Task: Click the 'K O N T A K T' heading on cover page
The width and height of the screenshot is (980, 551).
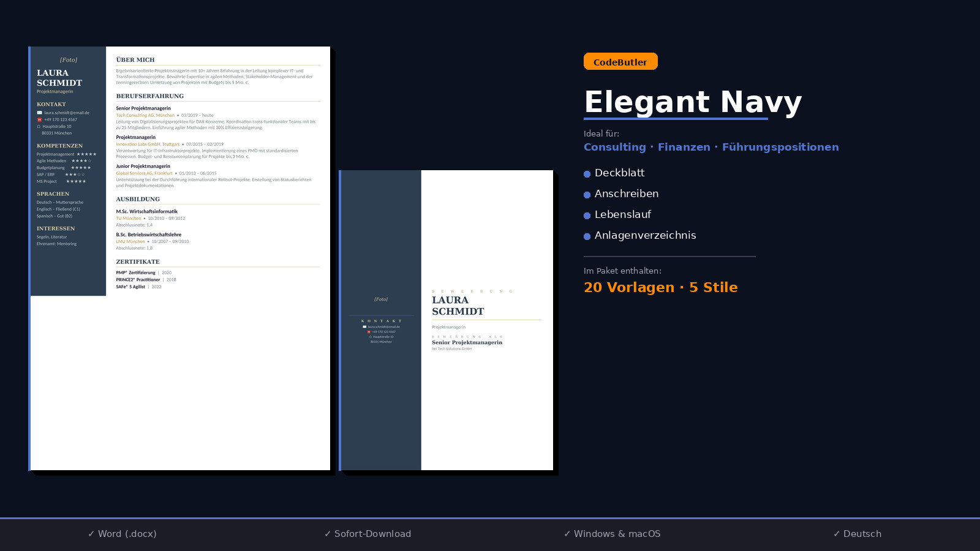Action: (381, 321)
